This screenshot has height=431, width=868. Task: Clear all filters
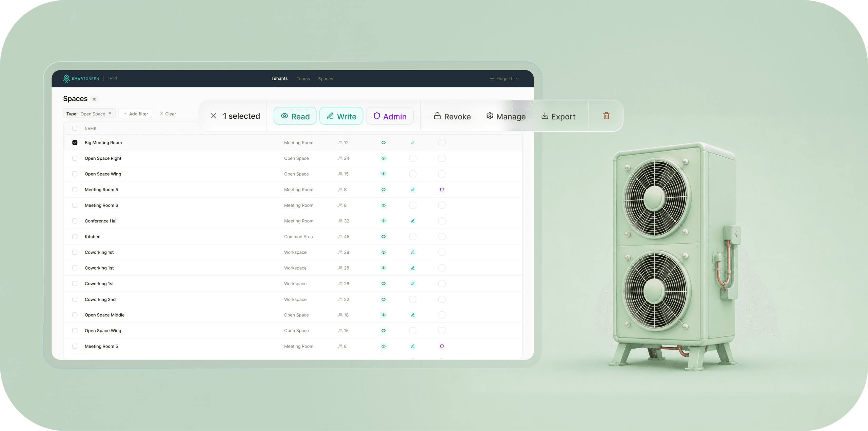(168, 114)
